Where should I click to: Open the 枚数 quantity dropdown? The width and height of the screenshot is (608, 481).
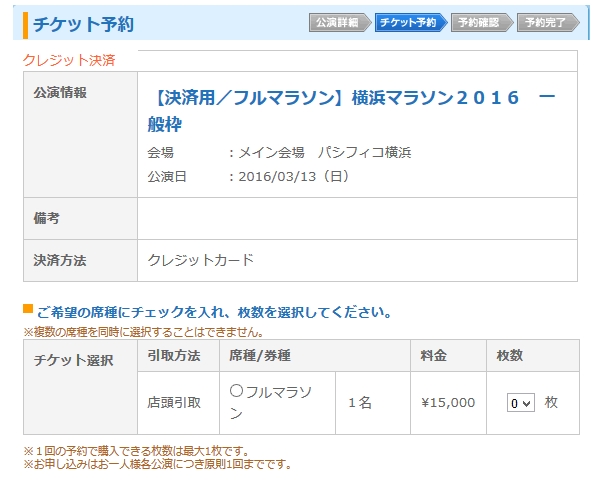coord(521,403)
